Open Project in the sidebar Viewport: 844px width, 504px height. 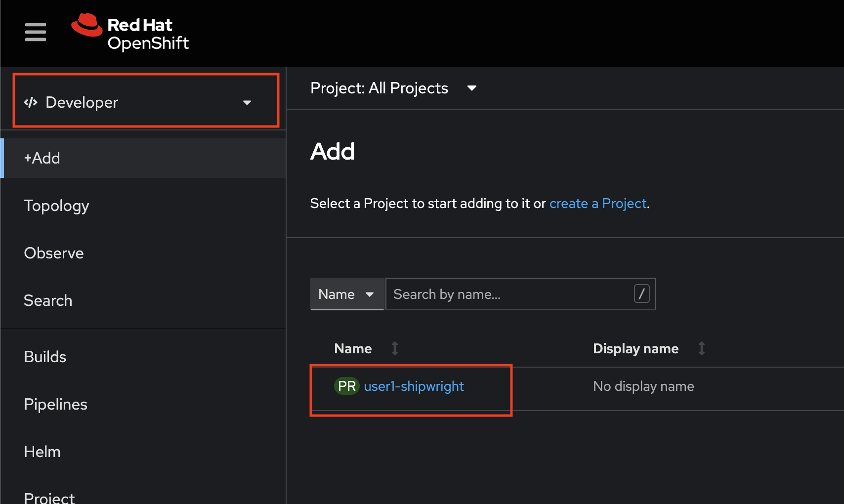tap(143, 495)
